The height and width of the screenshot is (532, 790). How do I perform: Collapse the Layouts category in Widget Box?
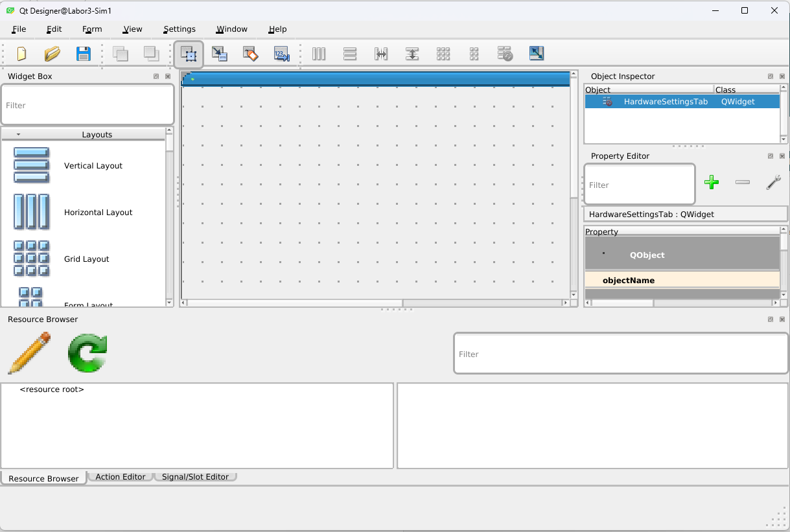click(x=18, y=135)
